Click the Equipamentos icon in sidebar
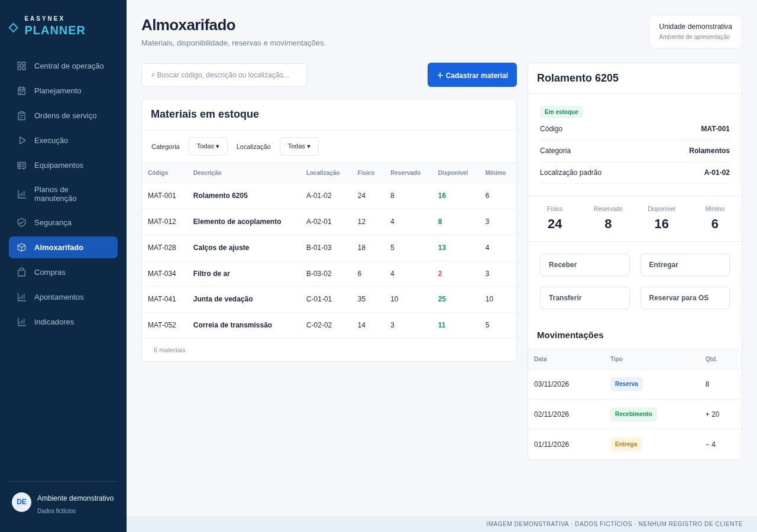The width and height of the screenshot is (757, 532). pyautogui.click(x=21, y=165)
